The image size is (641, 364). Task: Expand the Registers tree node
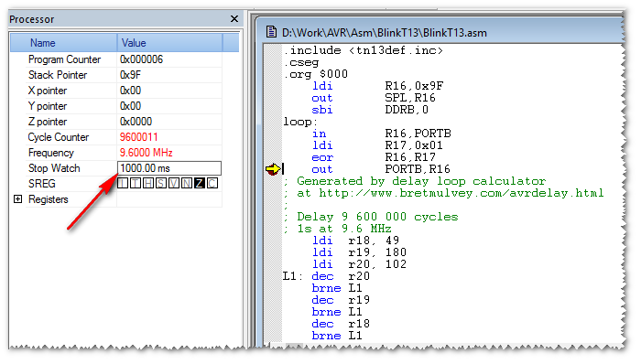tap(17, 199)
